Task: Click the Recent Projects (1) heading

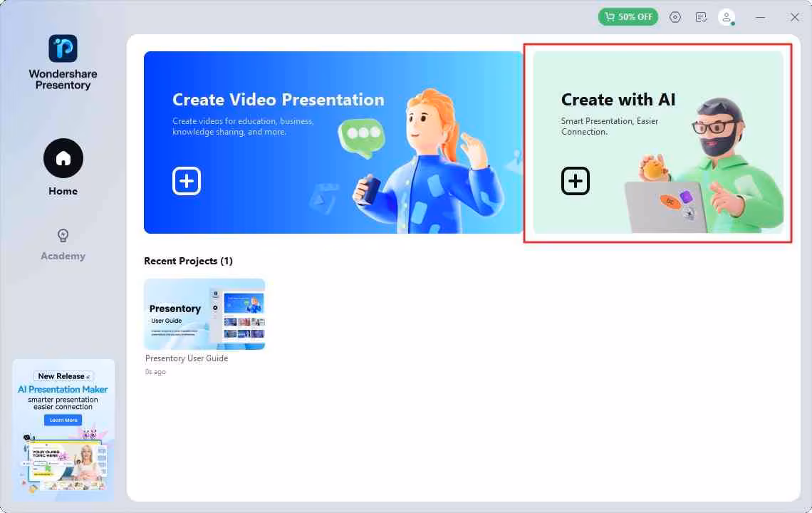Action: tap(189, 261)
